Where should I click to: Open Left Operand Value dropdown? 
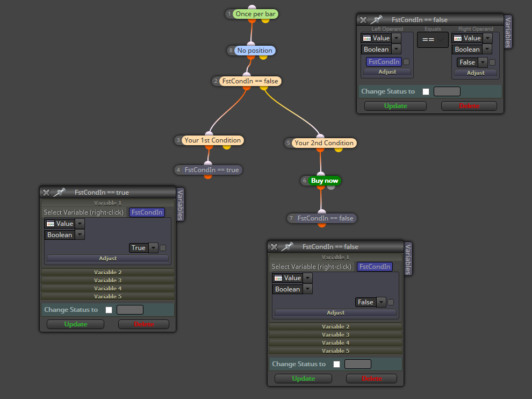pyautogui.click(x=396, y=38)
